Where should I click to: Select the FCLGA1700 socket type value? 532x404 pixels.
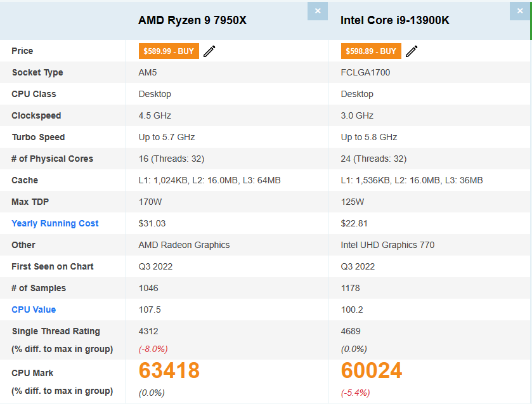(365, 72)
